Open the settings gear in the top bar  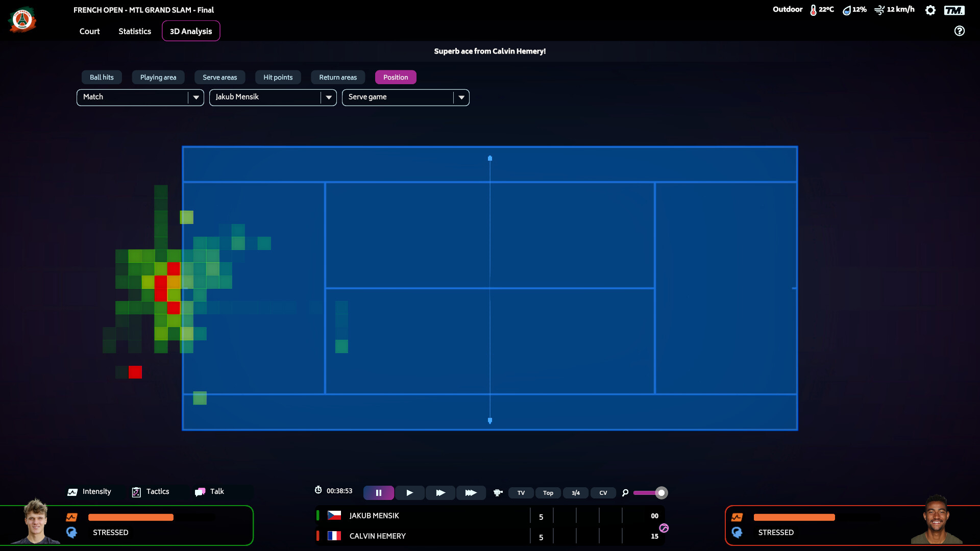(930, 10)
